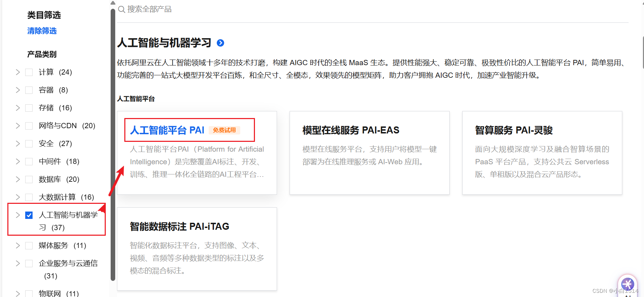
Task: Check the 网络与CDN (20) checkbox
Action: tap(29, 126)
